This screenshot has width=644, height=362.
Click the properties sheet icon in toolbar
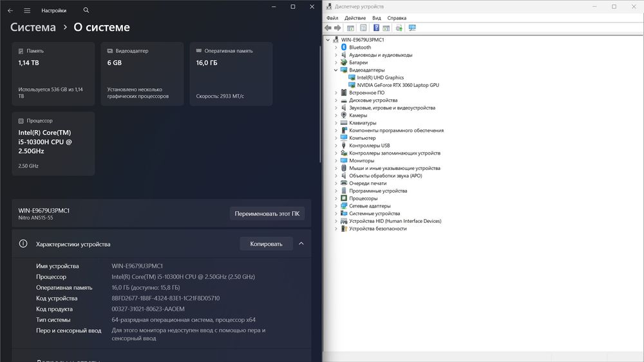click(x=363, y=28)
